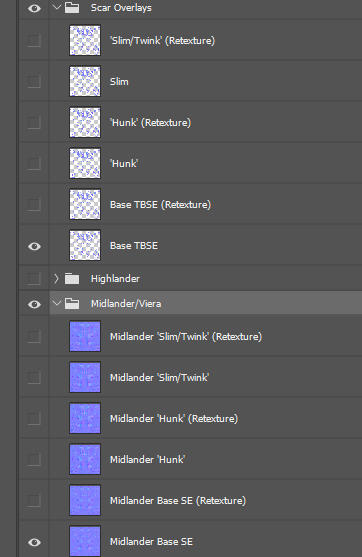Click Midlander Base SE (Retexture) thumbnail
The image size is (362, 557).
pos(85,500)
